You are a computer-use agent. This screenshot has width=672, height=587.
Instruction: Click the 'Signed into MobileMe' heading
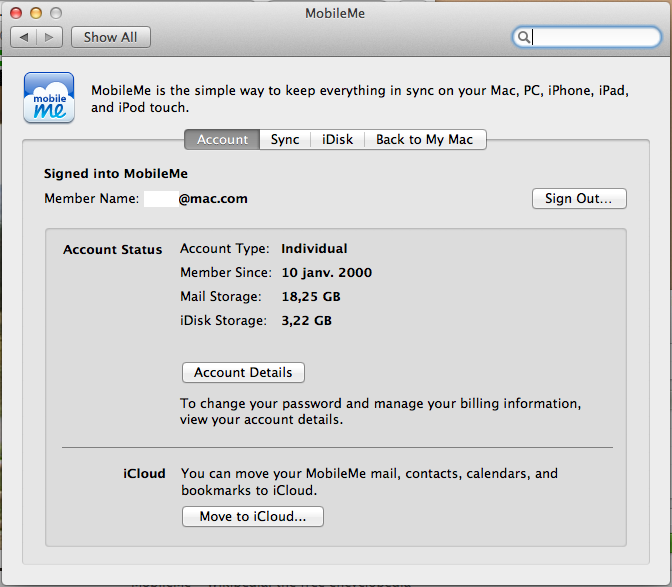click(116, 174)
